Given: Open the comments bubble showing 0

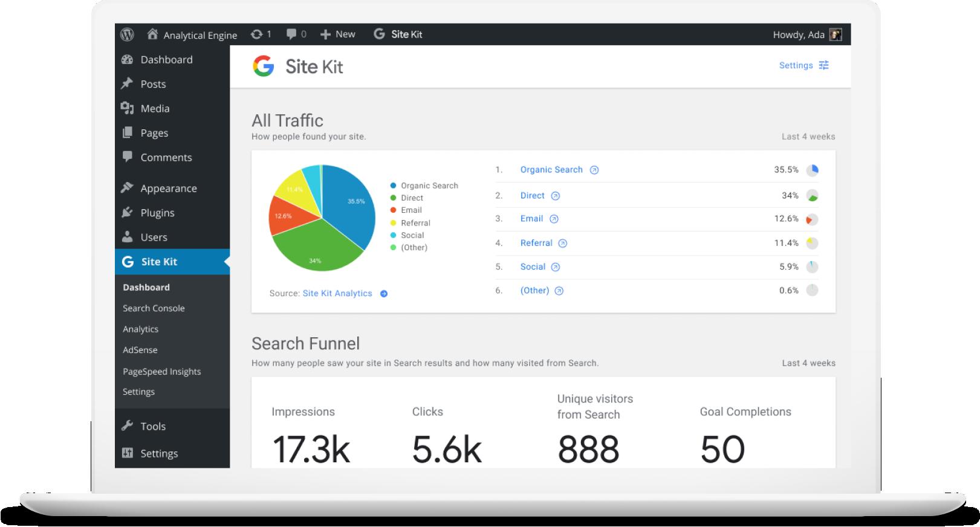Looking at the screenshot, I should [x=296, y=34].
